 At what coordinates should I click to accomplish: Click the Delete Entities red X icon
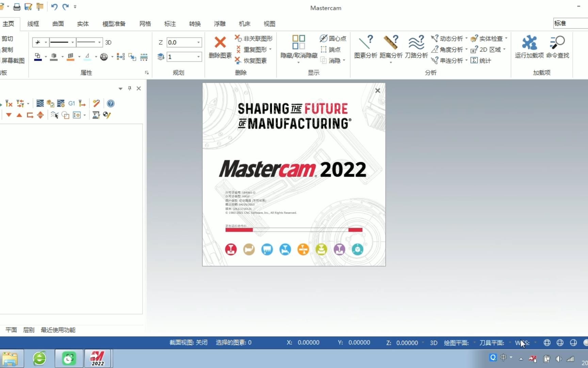tap(220, 42)
